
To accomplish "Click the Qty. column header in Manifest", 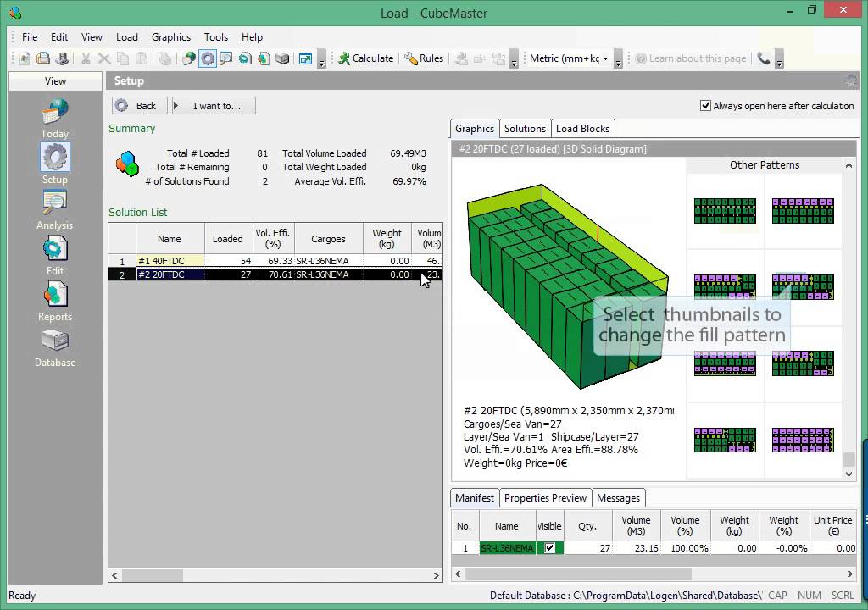I will click(587, 526).
